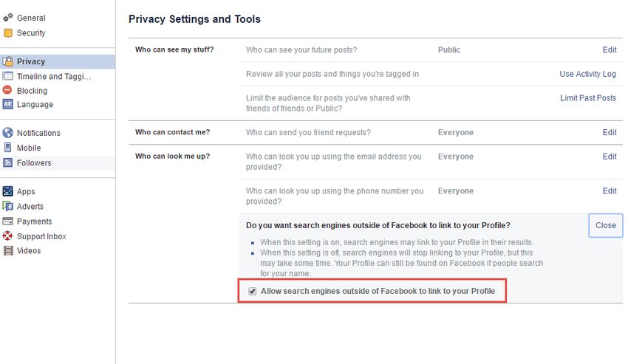Click the Followers feed icon
The height and width of the screenshot is (364, 628).
[x=7, y=162]
